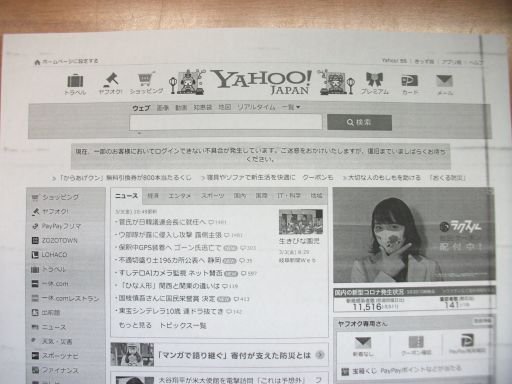Click トピックス一覧 link

pos(183,325)
